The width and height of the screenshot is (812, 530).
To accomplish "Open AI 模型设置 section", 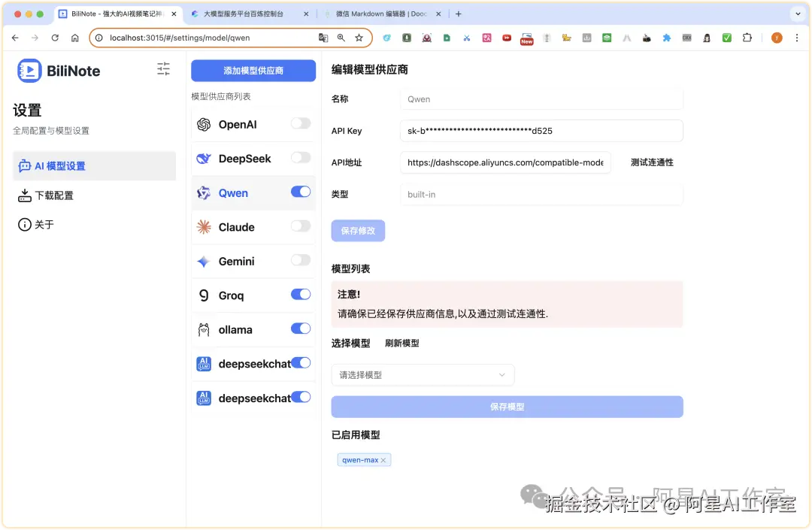I will [x=94, y=166].
